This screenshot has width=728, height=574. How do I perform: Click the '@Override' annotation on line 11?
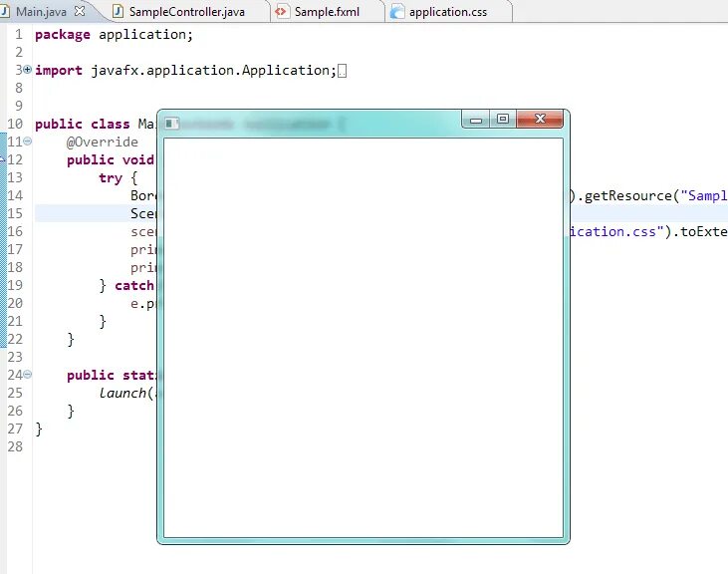pyautogui.click(x=103, y=143)
